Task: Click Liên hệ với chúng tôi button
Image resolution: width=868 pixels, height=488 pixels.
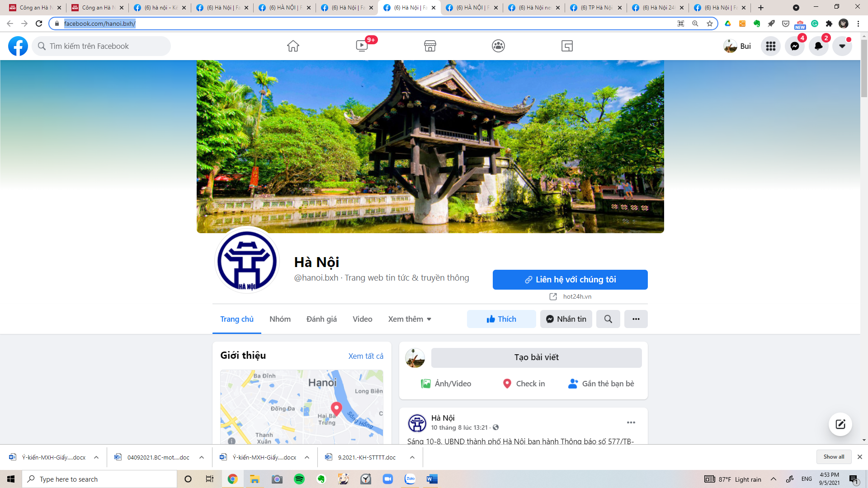Action: click(570, 280)
